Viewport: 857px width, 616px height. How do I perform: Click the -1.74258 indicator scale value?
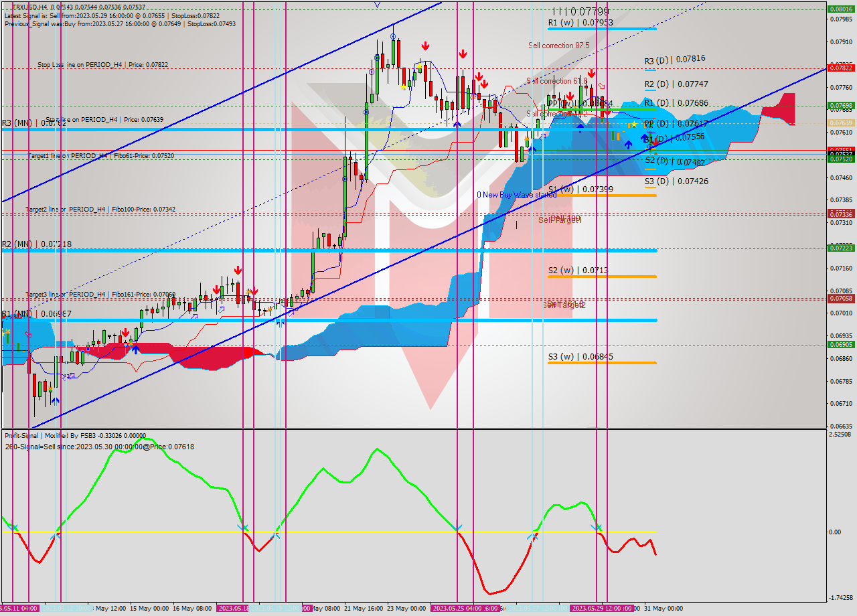841,597
